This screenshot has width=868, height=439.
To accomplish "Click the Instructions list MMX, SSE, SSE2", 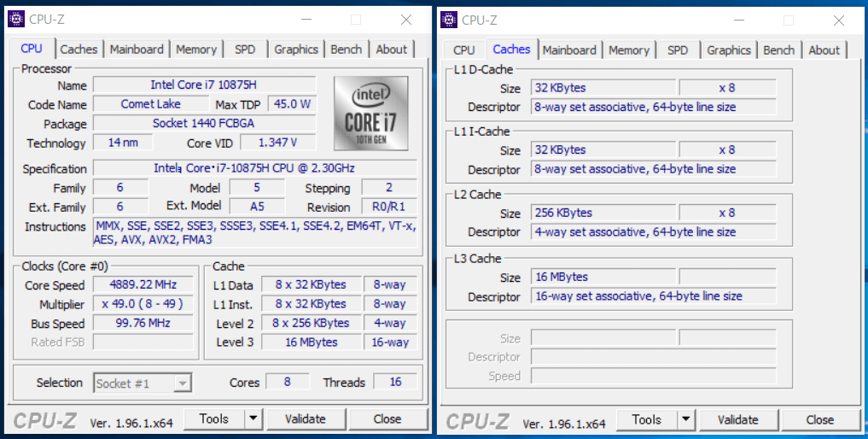I will 254,233.
